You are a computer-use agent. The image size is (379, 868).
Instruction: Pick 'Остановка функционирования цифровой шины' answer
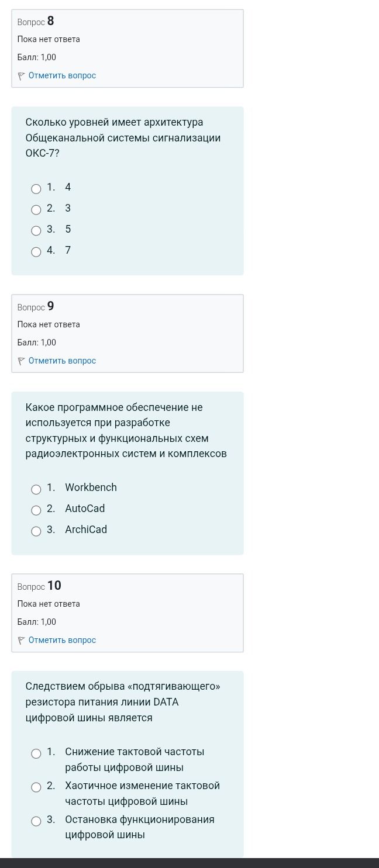pyautogui.click(x=37, y=821)
